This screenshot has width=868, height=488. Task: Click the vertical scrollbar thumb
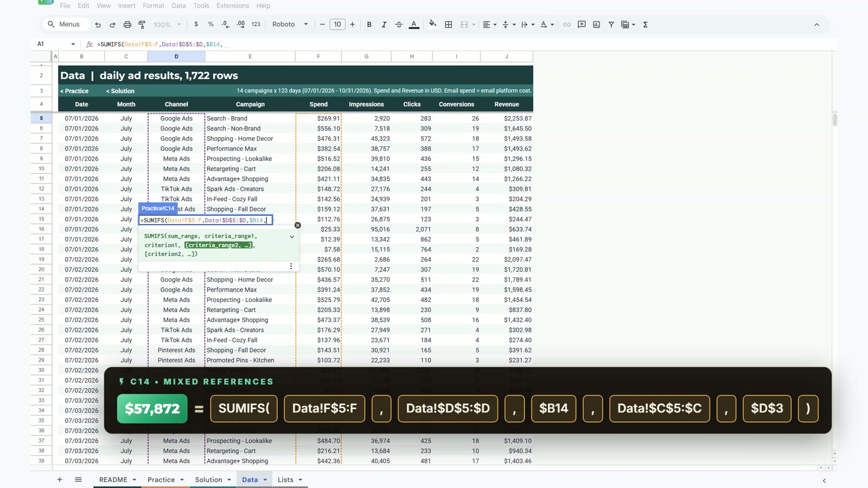coord(835,120)
